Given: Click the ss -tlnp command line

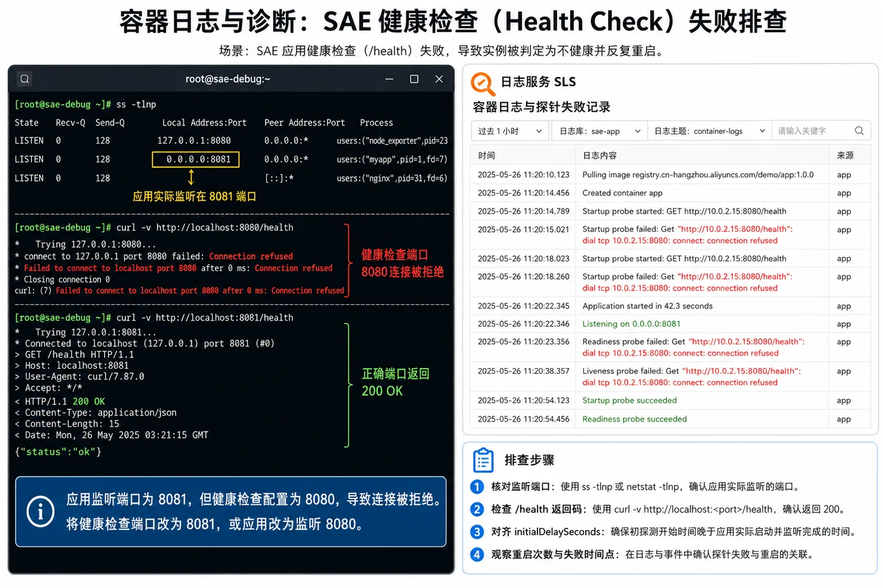Looking at the screenshot, I should pos(85,105).
